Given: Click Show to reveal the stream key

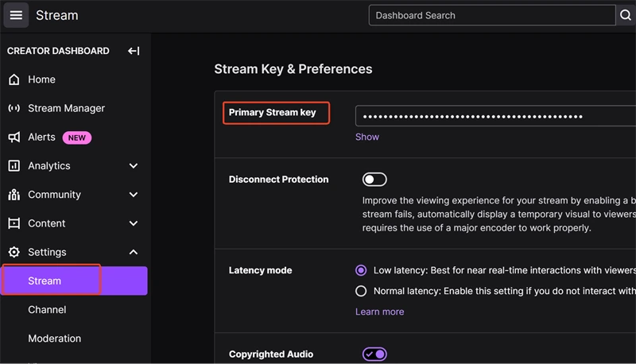Looking at the screenshot, I should [367, 137].
